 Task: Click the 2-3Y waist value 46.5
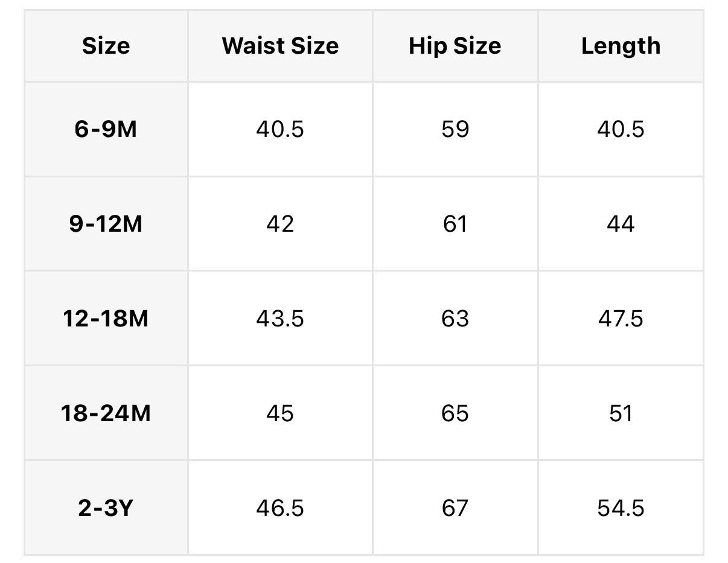pos(280,508)
